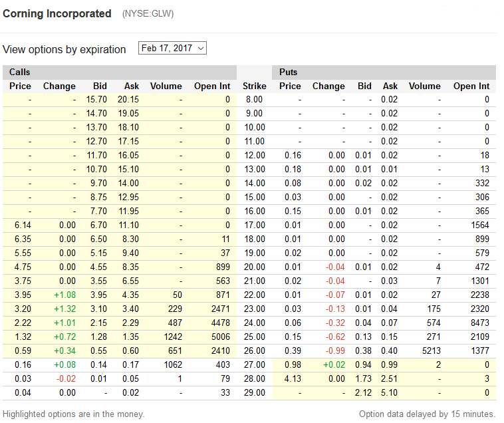Select call price 6.14
Screen dimensions: 504x423
point(23,225)
